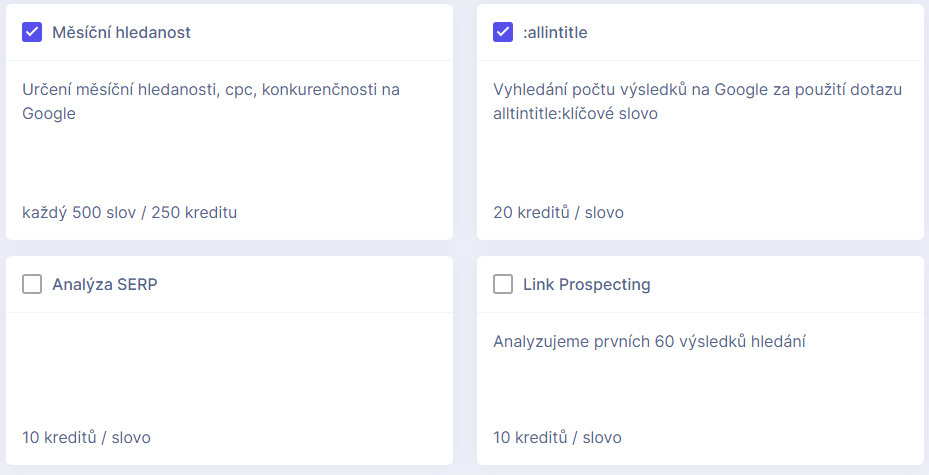This screenshot has height=475, width=929.
Task: Uncheck the Měsíční hledanost checkbox
Action: 32,32
